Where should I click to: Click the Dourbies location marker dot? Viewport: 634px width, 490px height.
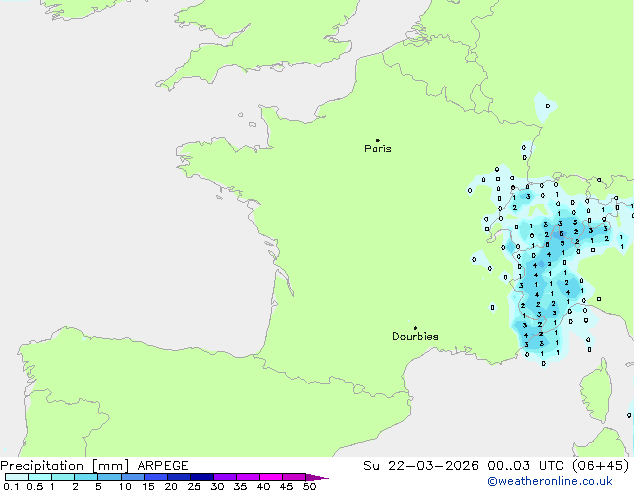click(415, 328)
